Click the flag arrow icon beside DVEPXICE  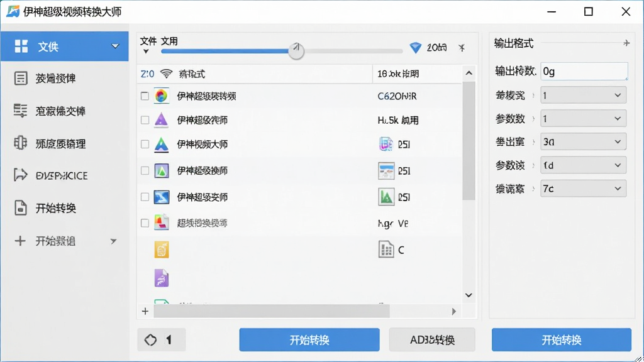(20, 175)
